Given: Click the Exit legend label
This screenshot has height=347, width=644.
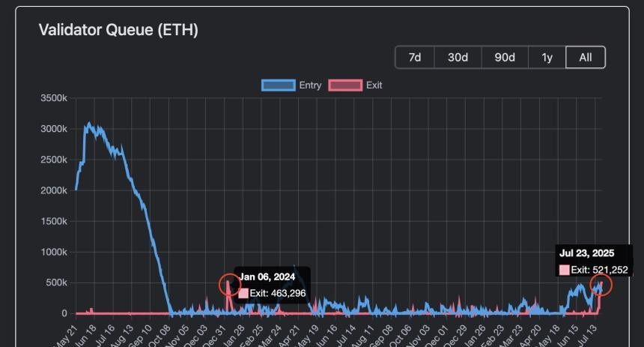Looking at the screenshot, I should click(374, 85).
